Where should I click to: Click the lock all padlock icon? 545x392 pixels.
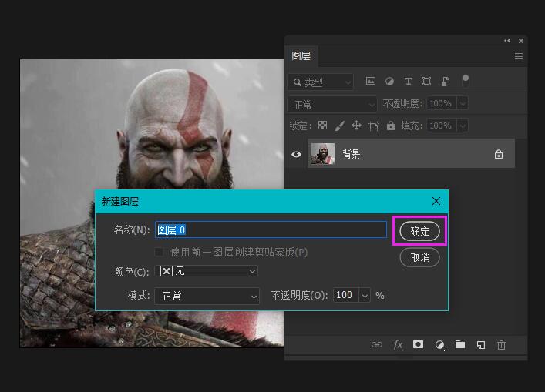tap(391, 126)
